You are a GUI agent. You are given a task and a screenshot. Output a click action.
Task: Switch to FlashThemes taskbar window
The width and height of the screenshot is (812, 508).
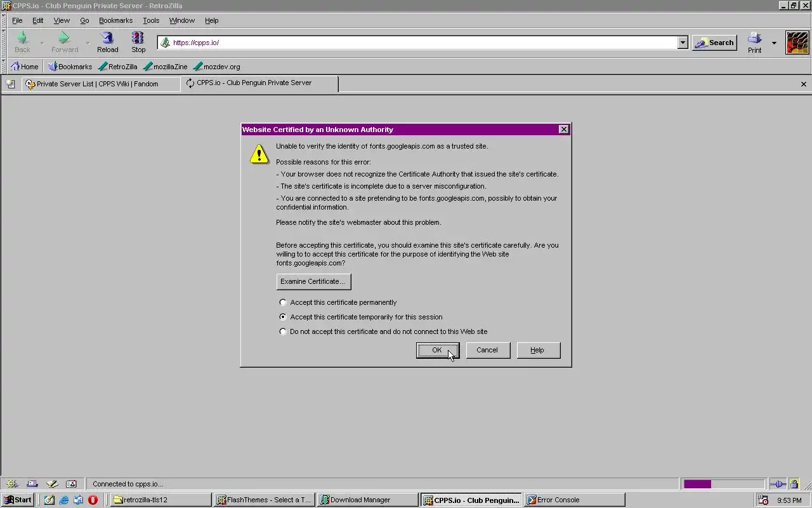[x=264, y=500]
